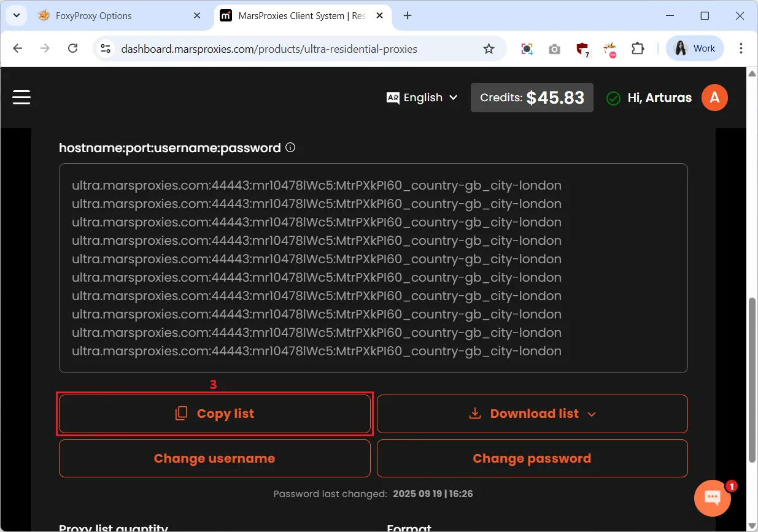Open the live chat support bubble
This screenshot has width=758, height=532.
click(x=712, y=498)
